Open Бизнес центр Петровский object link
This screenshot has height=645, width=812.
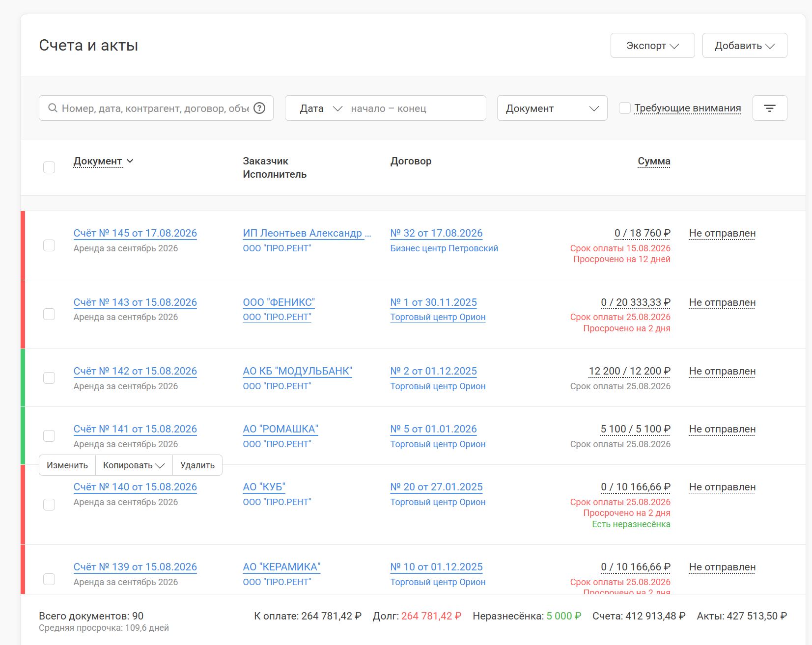tap(444, 248)
